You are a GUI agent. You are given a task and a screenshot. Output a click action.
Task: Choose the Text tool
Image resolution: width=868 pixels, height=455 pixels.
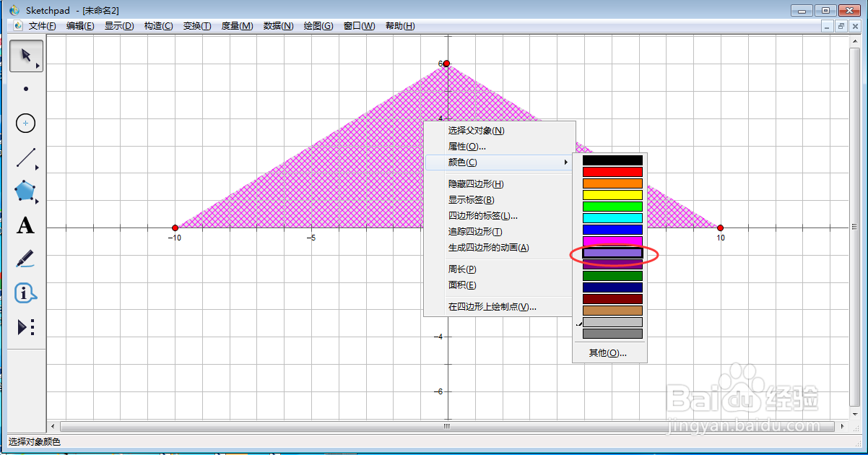click(x=25, y=226)
